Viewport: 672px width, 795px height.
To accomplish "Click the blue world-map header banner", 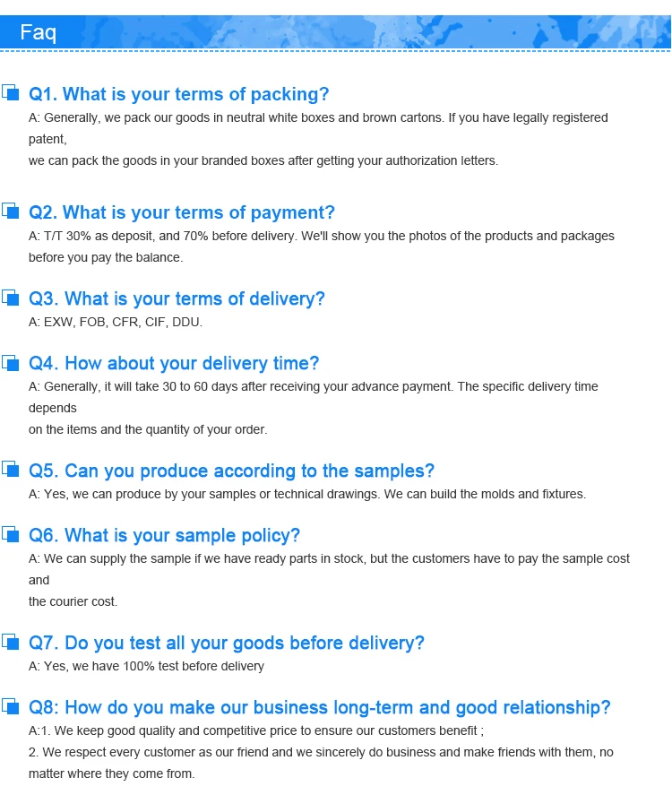I will click(x=403, y=32).
